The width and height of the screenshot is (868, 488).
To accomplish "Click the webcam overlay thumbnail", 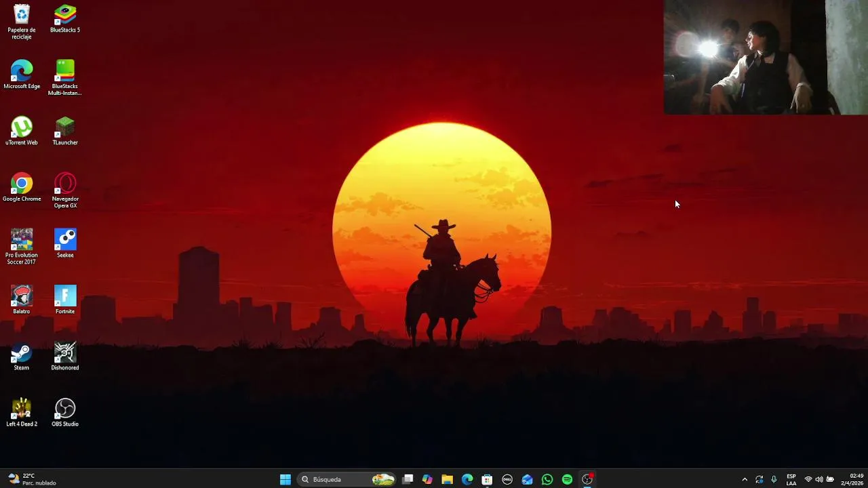I will point(766,57).
